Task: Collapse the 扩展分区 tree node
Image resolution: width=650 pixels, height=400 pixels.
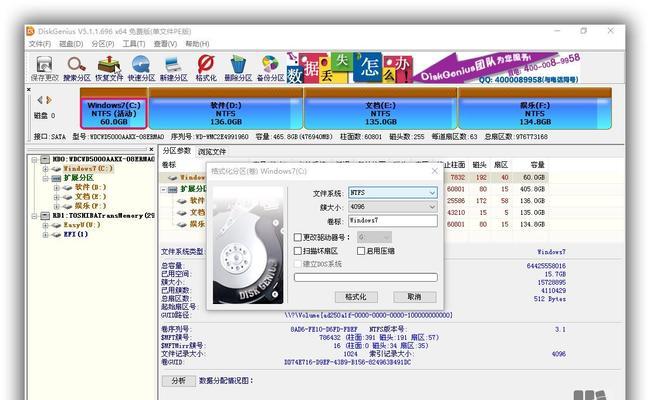Action: click(46, 178)
